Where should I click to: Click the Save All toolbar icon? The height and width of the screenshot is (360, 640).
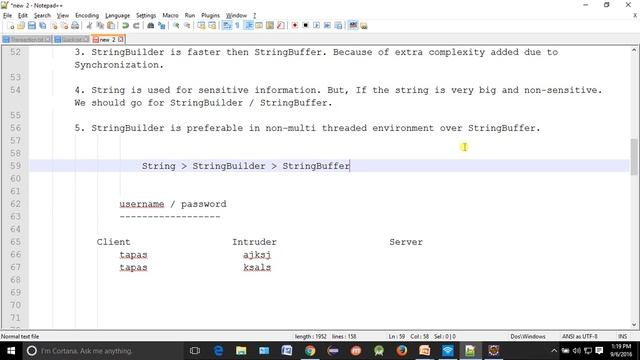[x=42, y=26]
